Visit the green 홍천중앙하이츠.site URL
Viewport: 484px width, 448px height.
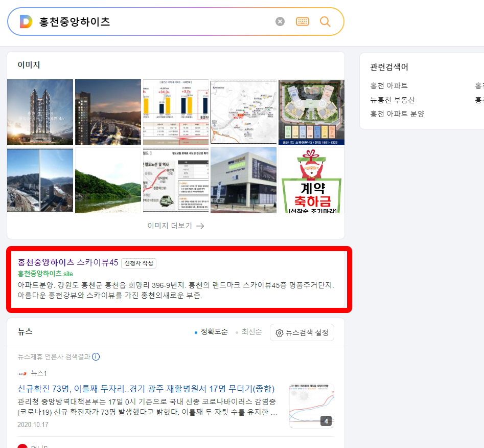pos(45,274)
